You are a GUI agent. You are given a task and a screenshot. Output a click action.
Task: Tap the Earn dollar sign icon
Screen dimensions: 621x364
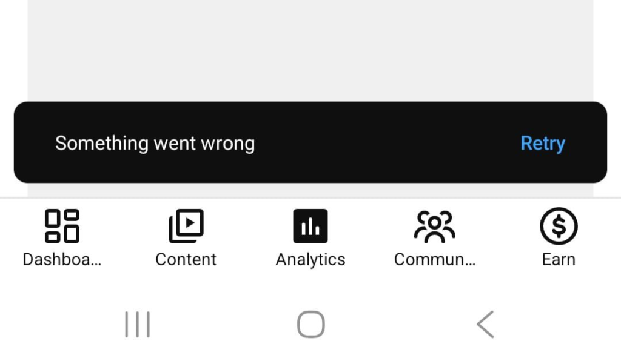(x=559, y=226)
